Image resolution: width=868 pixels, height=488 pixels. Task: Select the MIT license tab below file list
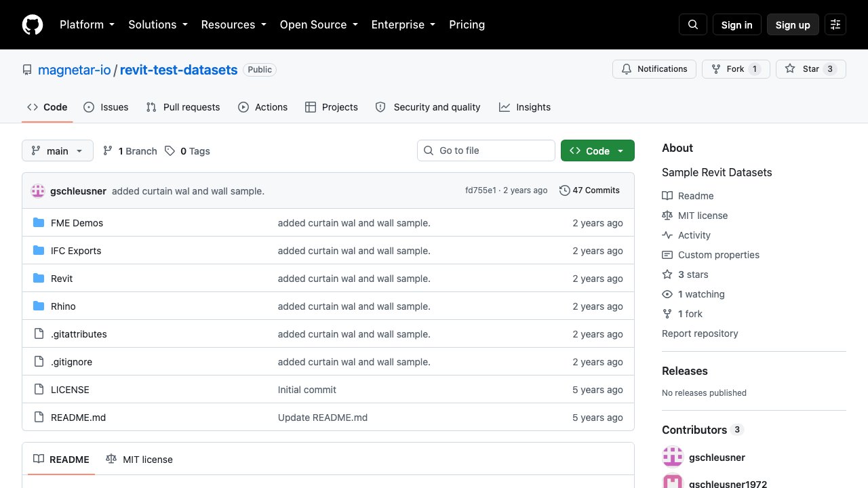(x=140, y=460)
